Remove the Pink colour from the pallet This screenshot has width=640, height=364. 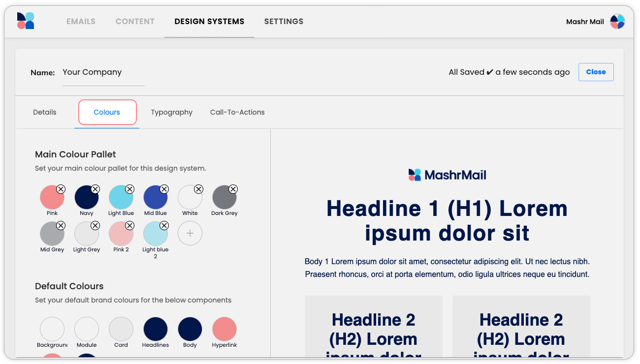coord(61,189)
